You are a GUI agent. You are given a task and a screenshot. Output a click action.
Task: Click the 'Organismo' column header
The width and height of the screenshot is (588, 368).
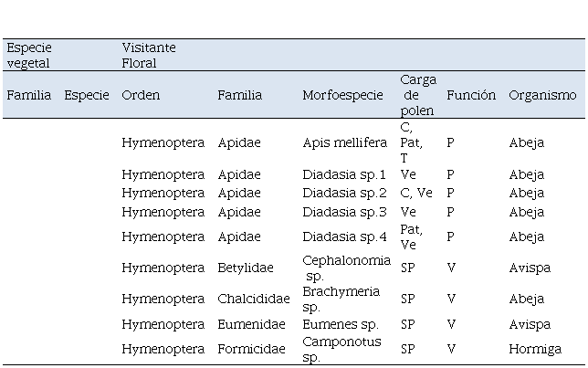coord(542,95)
